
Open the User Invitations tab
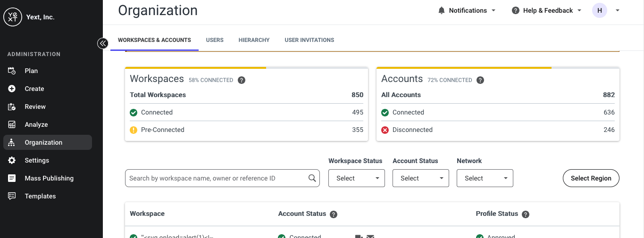[309, 40]
